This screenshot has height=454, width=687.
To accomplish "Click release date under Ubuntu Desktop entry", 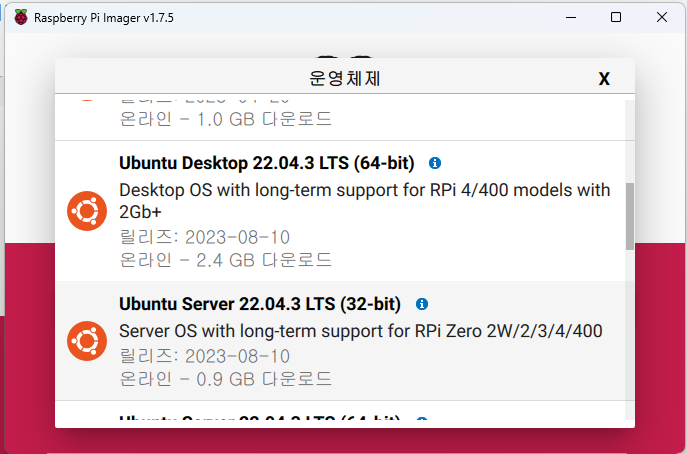I will (204, 238).
